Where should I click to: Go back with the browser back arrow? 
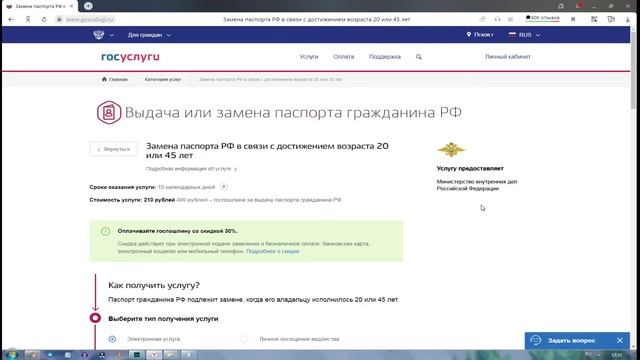11,19
